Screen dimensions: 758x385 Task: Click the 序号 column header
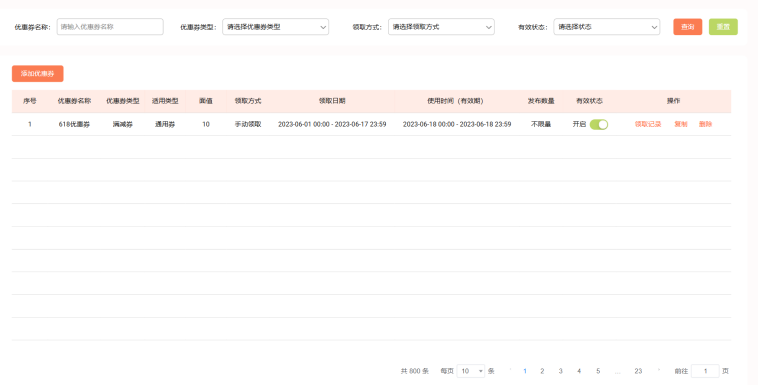[30, 101]
